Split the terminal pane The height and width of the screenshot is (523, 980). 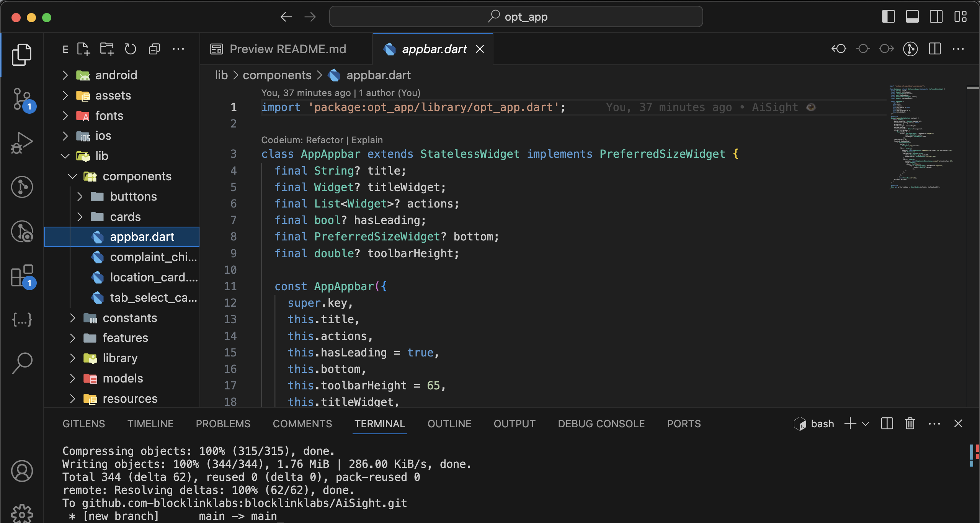pos(887,423)
